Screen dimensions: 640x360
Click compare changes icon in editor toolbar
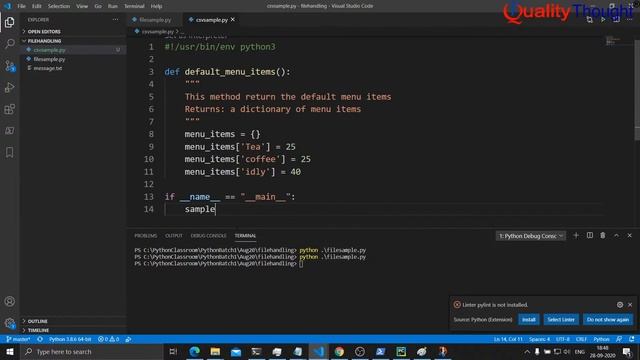pyautogui.click(x=589, y=20)
